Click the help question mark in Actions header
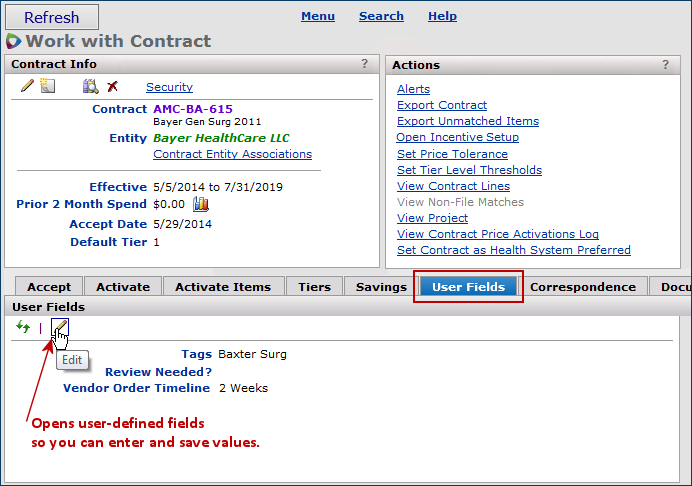Image resolution: width=692 pixels, height=486 pixels. (665, 64)
